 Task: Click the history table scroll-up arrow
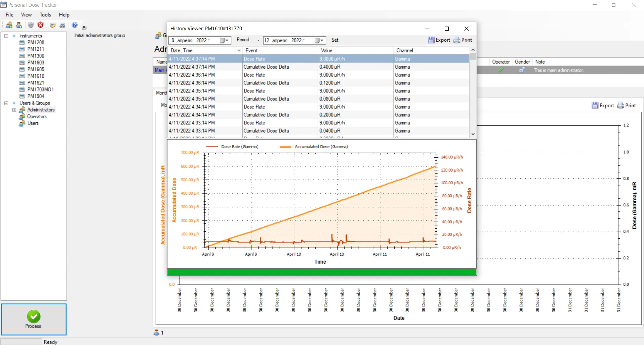coord(473,50)
